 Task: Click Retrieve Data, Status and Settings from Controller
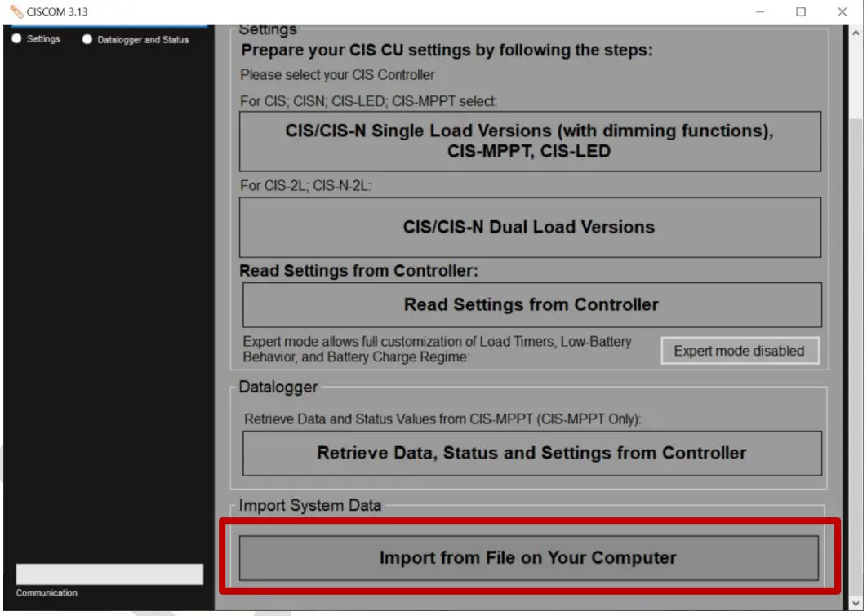[530, 453]
